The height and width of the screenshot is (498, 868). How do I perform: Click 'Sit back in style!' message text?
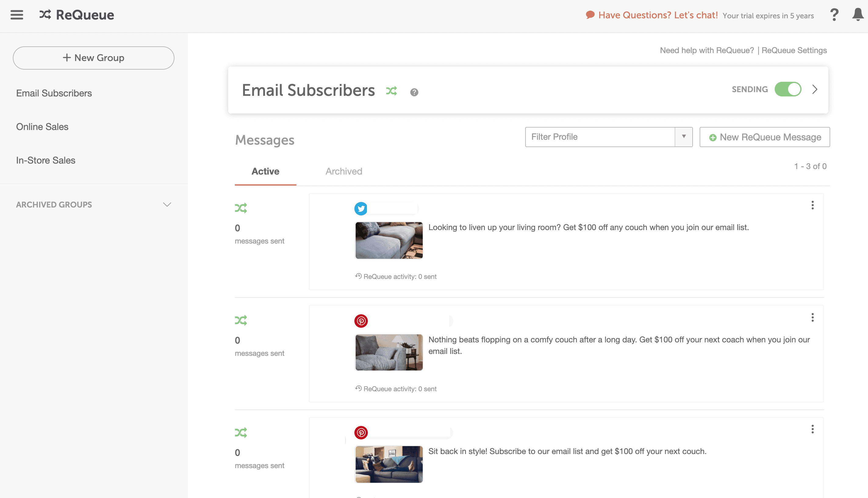click(x=567, y=452)
